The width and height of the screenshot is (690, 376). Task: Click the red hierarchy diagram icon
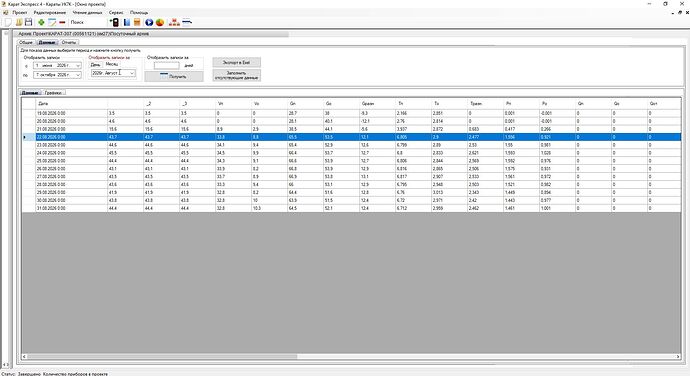(174, 22)
